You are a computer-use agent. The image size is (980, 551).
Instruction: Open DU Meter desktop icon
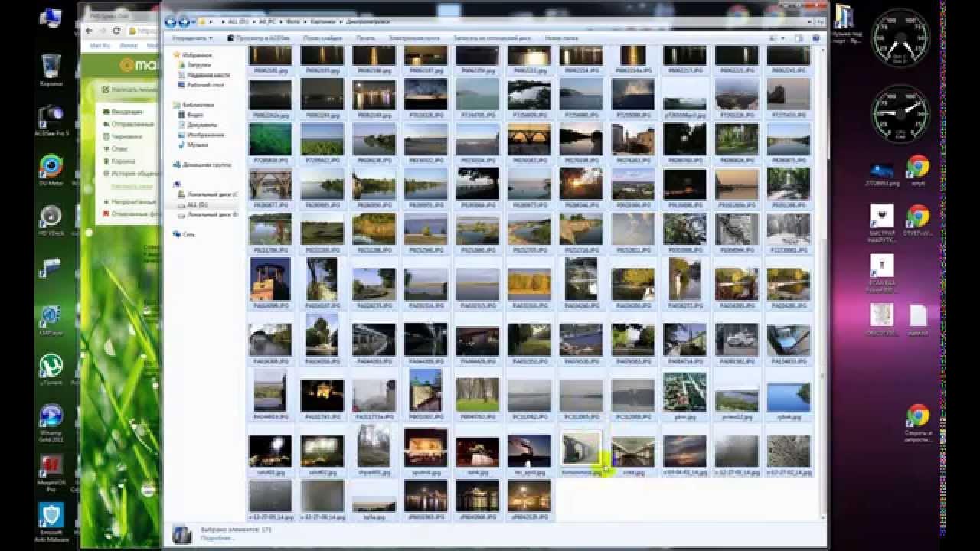point(51,169)
